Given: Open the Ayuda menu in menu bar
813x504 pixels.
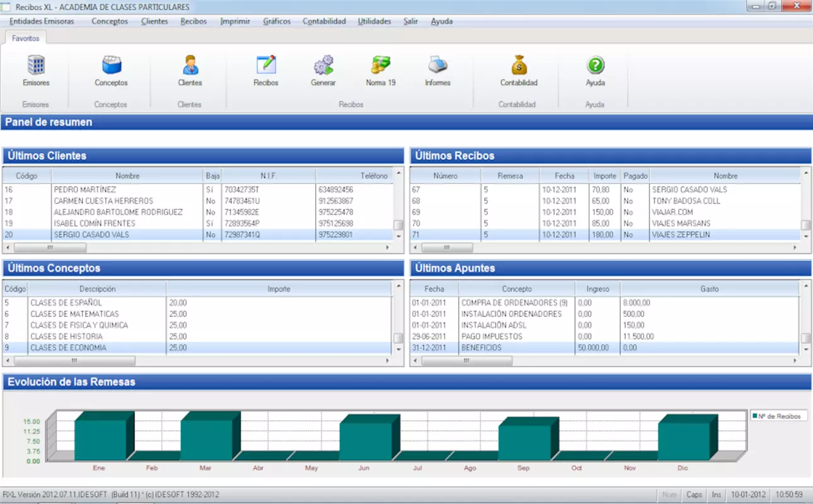Looking at the screenshot, I should [442, 21].
